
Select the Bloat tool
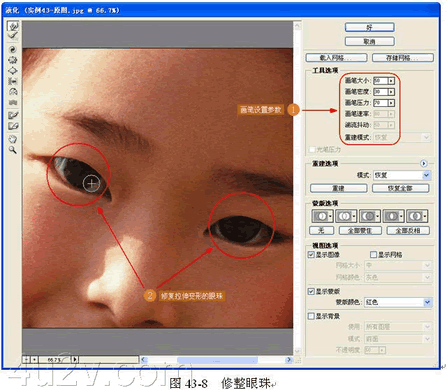pyautogui.click(x=13, y=71)
